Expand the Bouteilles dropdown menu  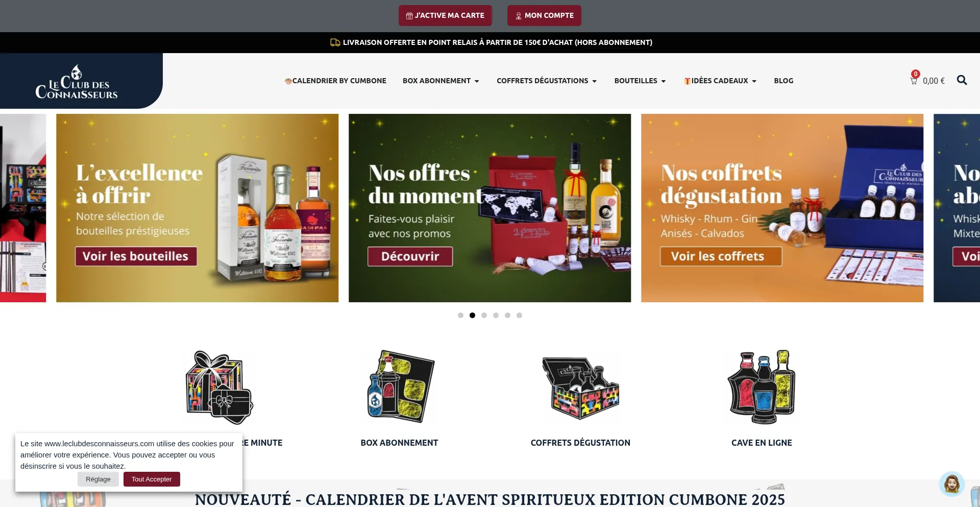click(640, 81)
